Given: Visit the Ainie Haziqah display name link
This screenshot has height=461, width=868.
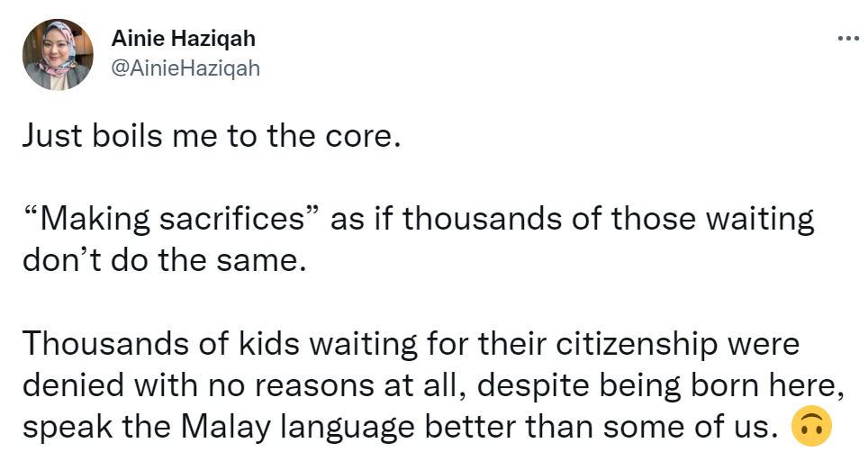Looking at the screenshot, I should [183, 38].
